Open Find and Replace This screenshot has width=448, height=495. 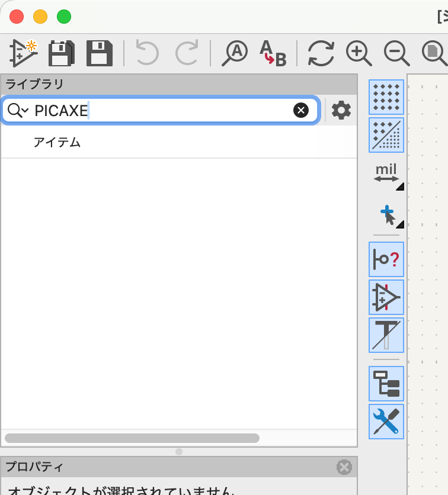pos(273,53)
